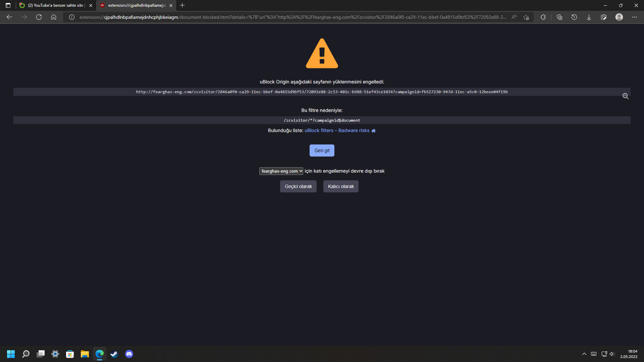Click the Read aloud icon in the address bar

click(x=514, y=17)
